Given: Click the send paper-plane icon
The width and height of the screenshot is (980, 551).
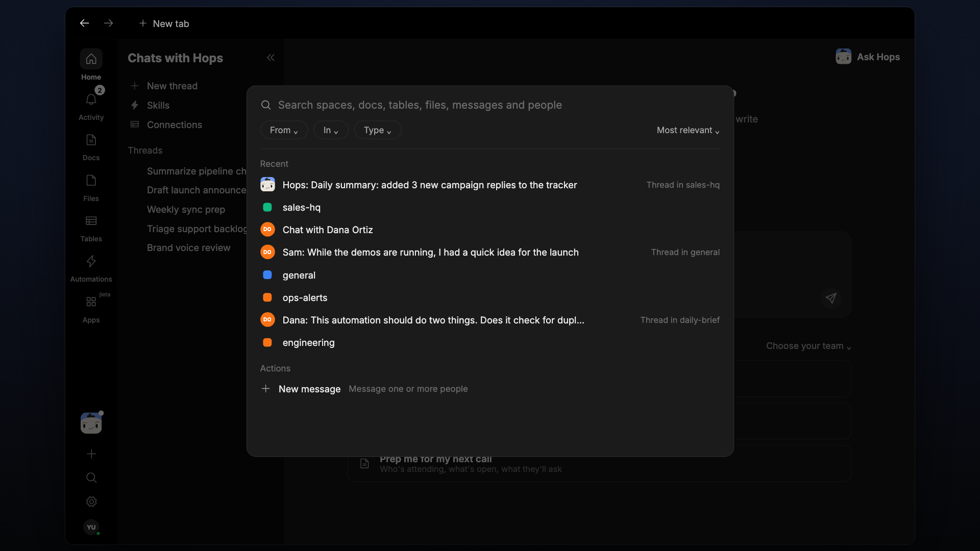Looking at the screenshot, I should pyautogui.click(x=831, y=298).
